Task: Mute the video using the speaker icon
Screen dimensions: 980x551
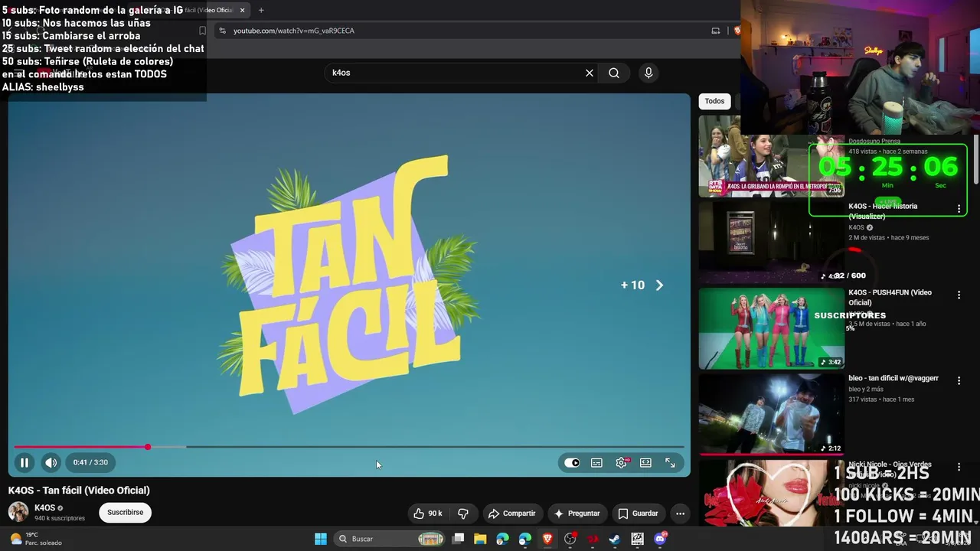Action: point(51,462)
